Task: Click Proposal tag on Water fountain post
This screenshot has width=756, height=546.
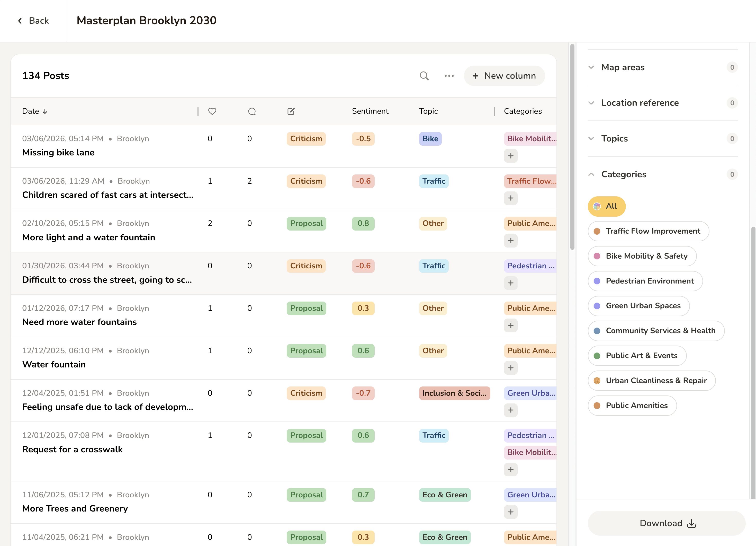Action: coord(306,350)
